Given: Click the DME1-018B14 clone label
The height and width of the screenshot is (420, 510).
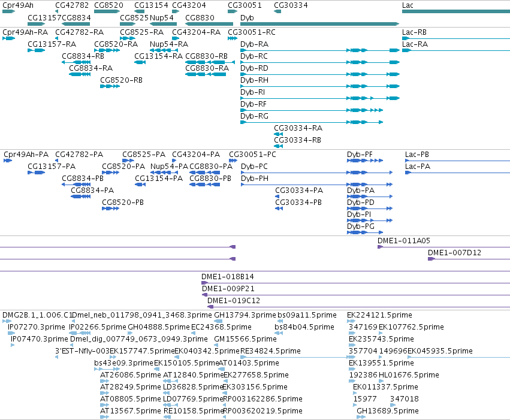Looking at the screenshot, I should (228, 277).
